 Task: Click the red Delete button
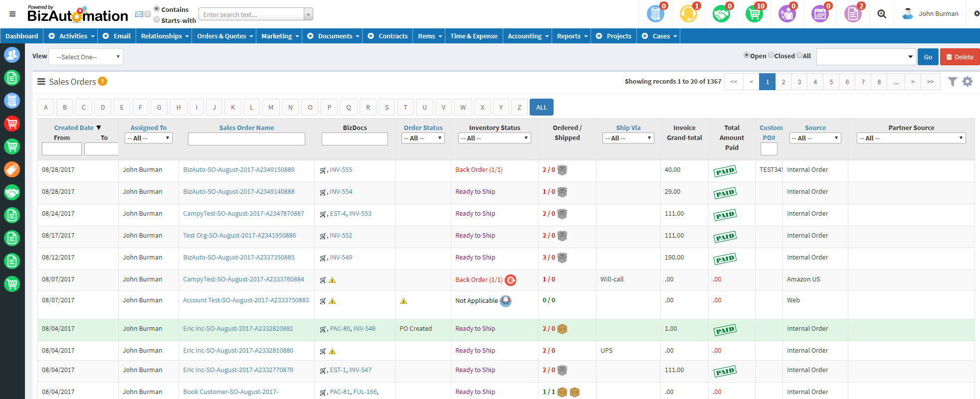point(960,57)
